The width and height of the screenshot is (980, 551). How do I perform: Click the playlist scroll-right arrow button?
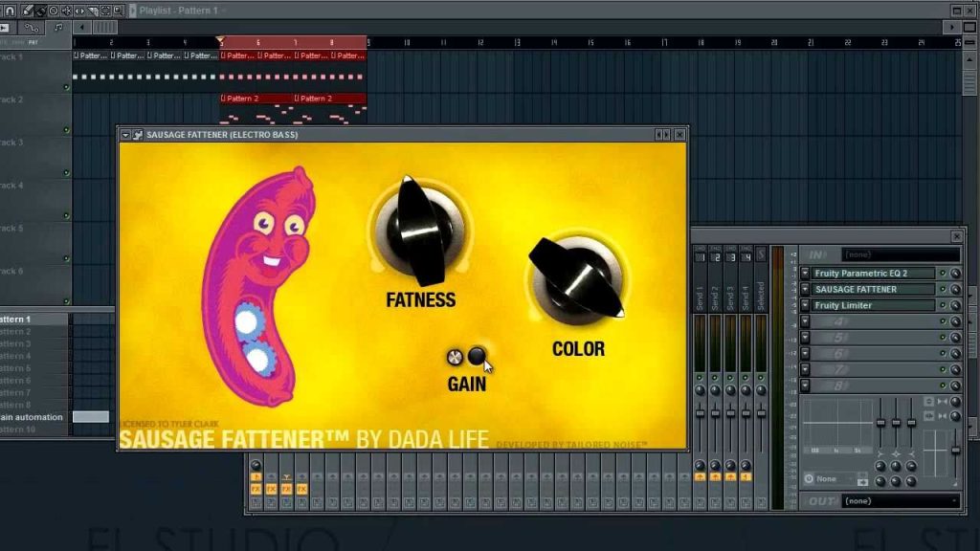(x=952, y=28)
